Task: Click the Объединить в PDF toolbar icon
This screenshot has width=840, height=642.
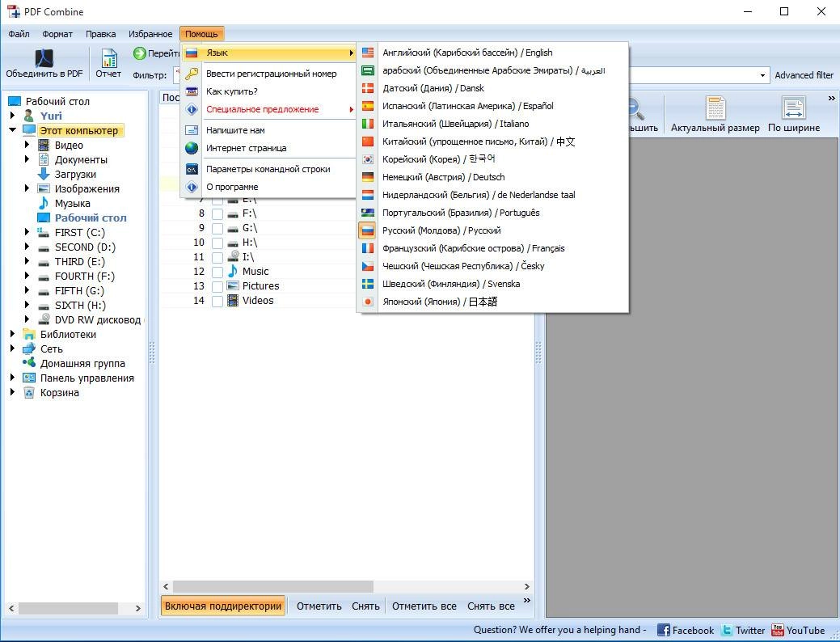Action: tap(44, 58)
